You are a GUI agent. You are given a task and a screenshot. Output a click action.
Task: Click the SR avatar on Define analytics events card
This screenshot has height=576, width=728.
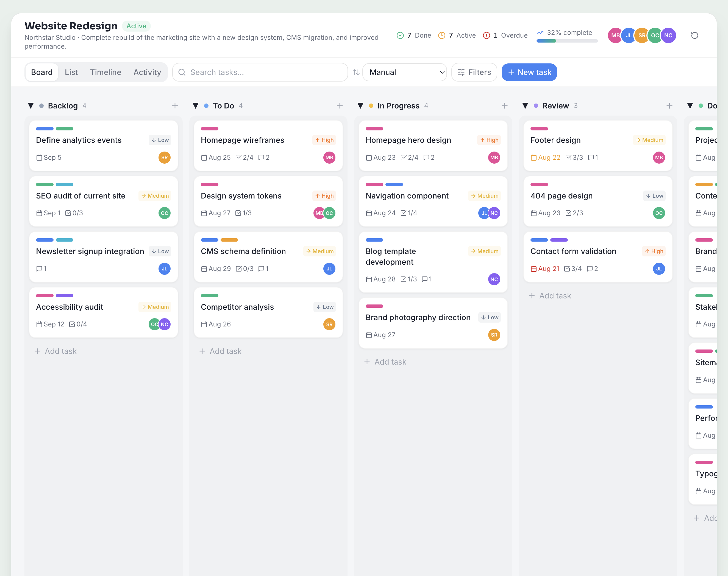click(164, 158)
